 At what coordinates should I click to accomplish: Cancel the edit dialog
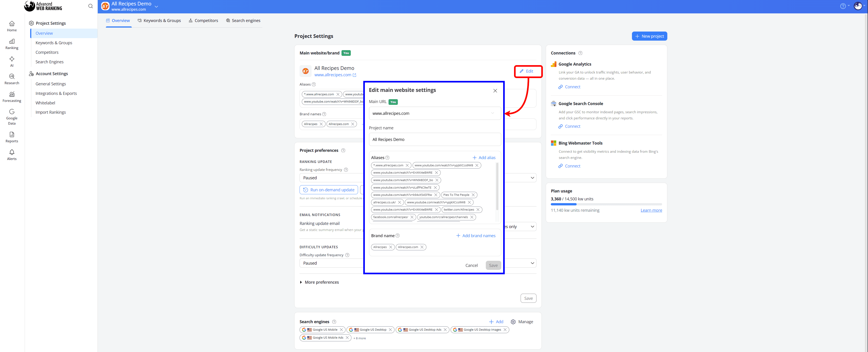tap(471, 265)
